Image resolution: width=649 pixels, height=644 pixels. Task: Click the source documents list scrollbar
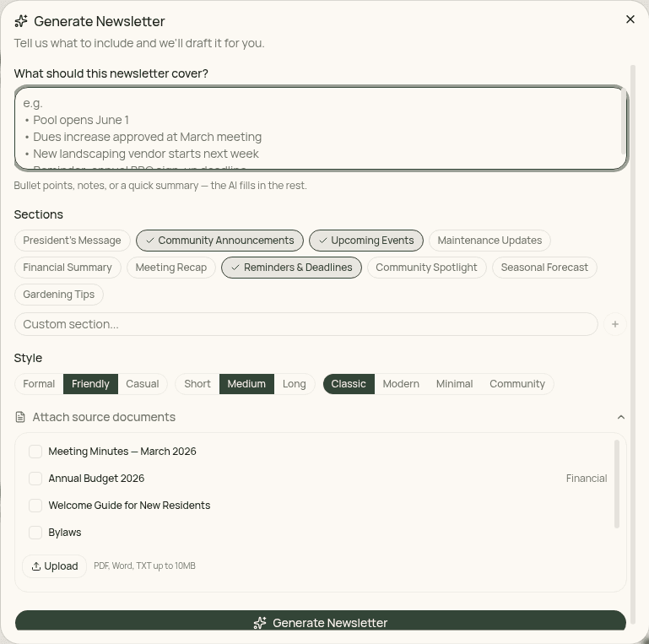pos(617,484)
